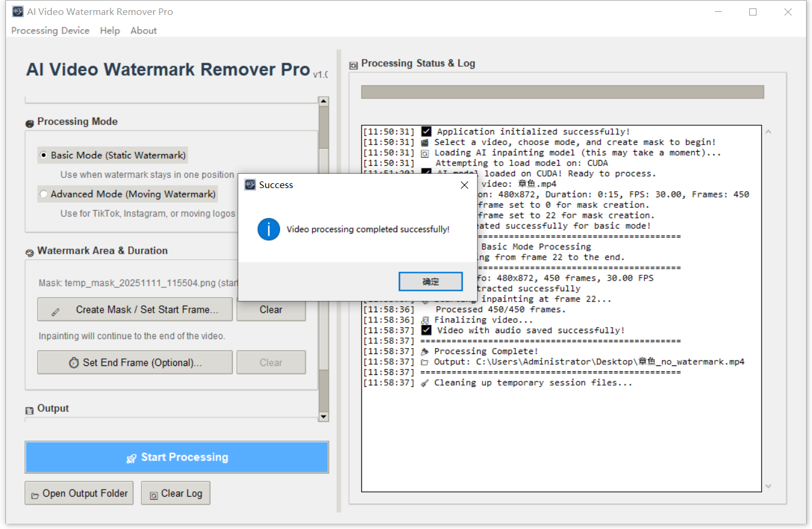Select Advanced Mode (Moving Watermark) option
This screenshot has width=812, height=529.
click(44, 194)
